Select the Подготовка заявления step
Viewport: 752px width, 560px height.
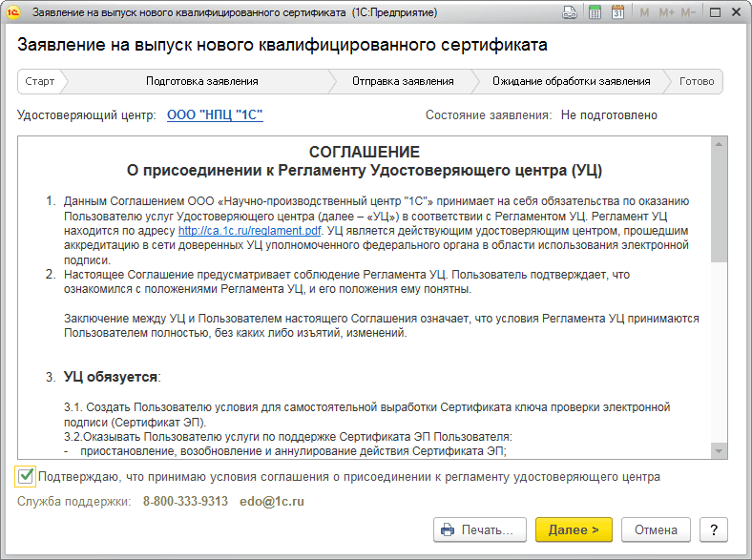pos(202,81)
